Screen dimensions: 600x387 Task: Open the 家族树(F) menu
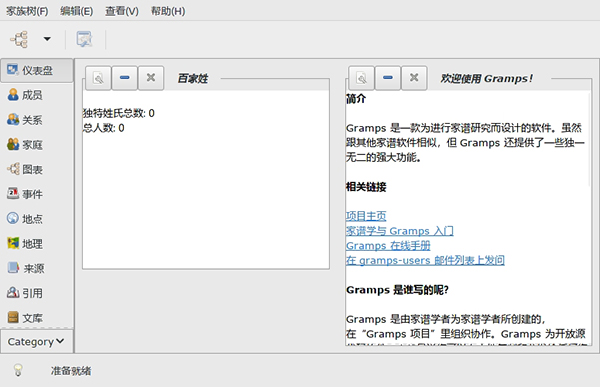27,11
